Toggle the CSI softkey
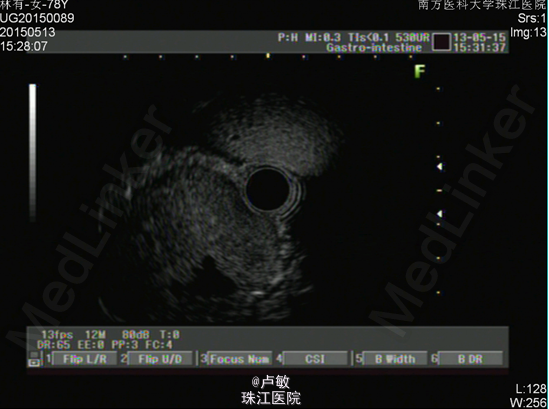This screenshot has width=549, height=409. (x=315, y=359)
